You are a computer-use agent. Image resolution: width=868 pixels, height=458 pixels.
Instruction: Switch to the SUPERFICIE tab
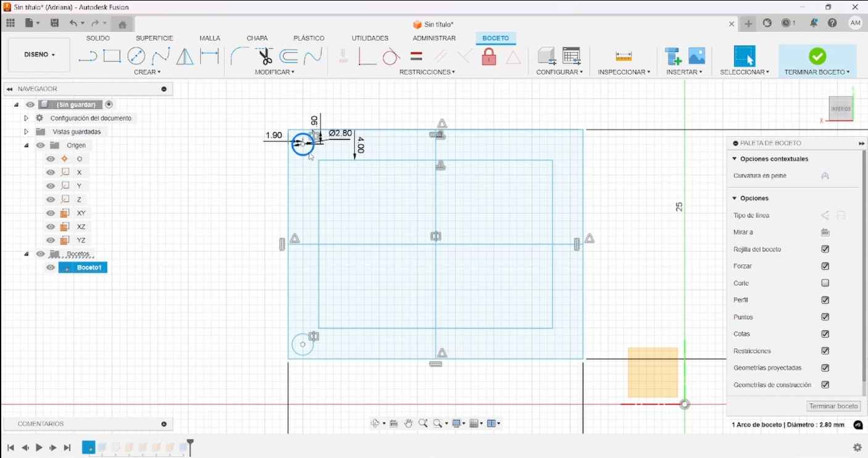154,38
